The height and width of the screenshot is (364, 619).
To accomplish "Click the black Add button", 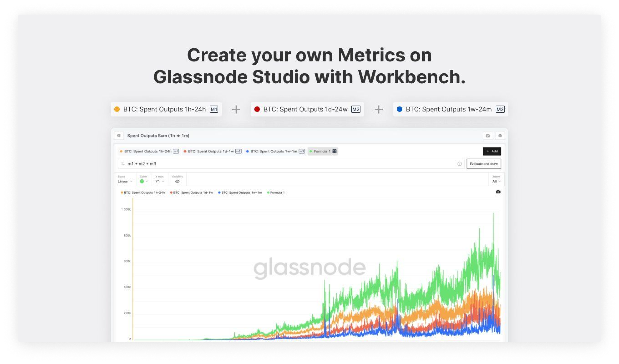I will [x=492, y=151].
